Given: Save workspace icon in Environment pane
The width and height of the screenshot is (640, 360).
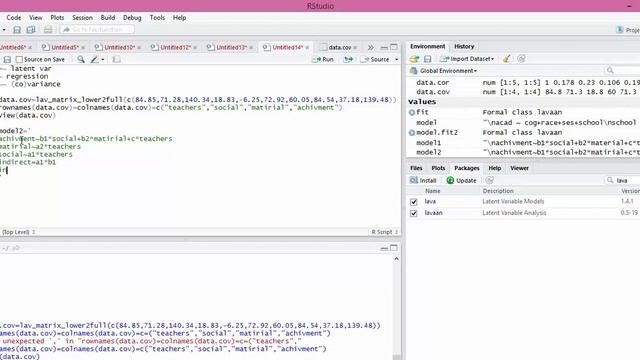Looking at the screenshot, I should coord(427,59).
